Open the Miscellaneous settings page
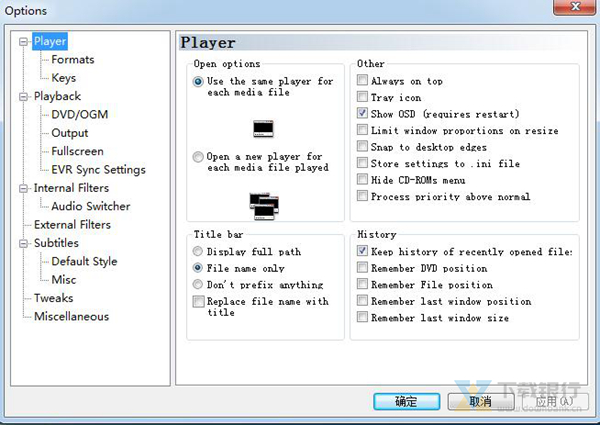The height and width of the screenshot is (425, 600). [72, 317]
